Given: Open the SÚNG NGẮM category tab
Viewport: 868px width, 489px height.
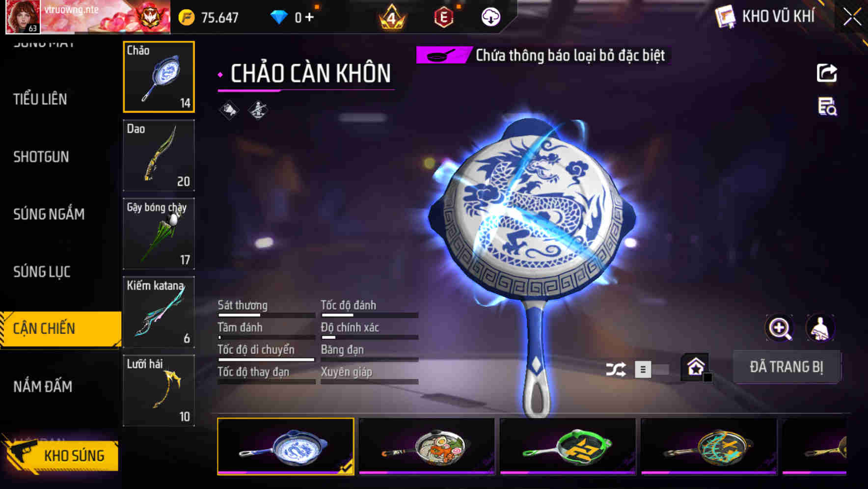Looking at the screenshot, I should point(49,214).
